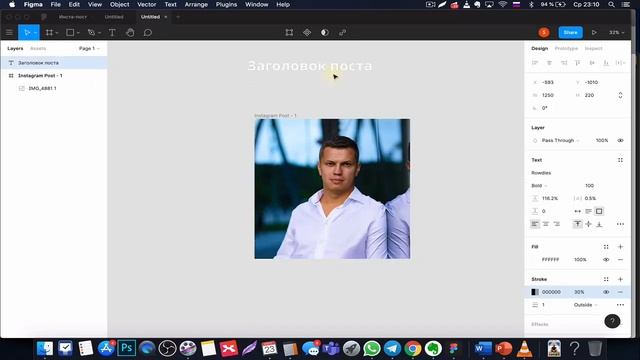Open the Vector menu
This screenshot has height=360, width=640.
[147, 4]
